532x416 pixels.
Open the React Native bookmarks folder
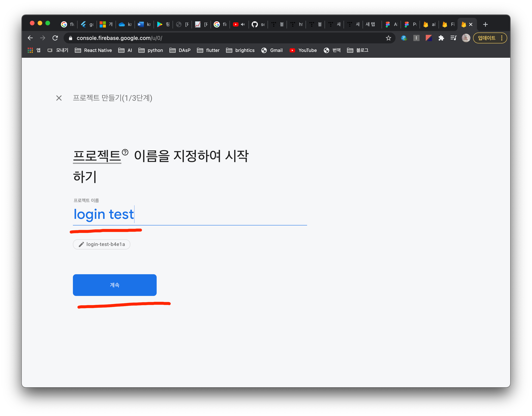93,50
